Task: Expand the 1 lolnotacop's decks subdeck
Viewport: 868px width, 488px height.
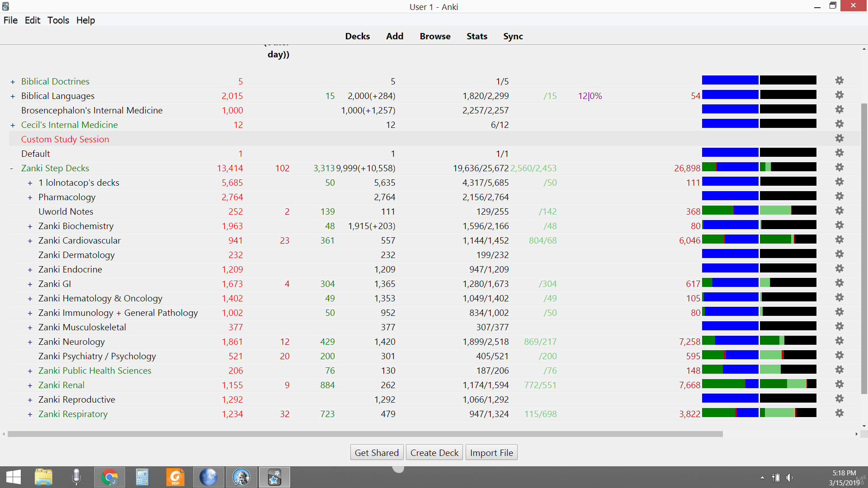Action: [x=30, y=183]
